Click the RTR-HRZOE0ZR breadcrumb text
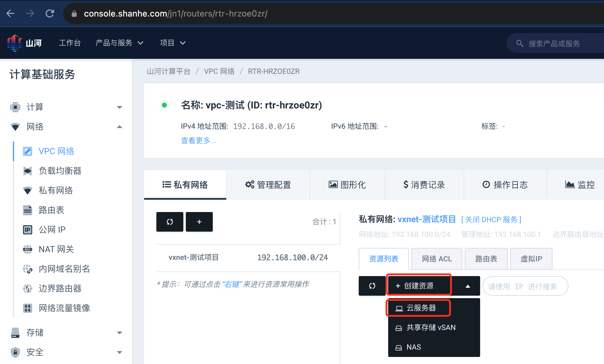This screenshot has width=604, height=364. click(x=274, y=71)
